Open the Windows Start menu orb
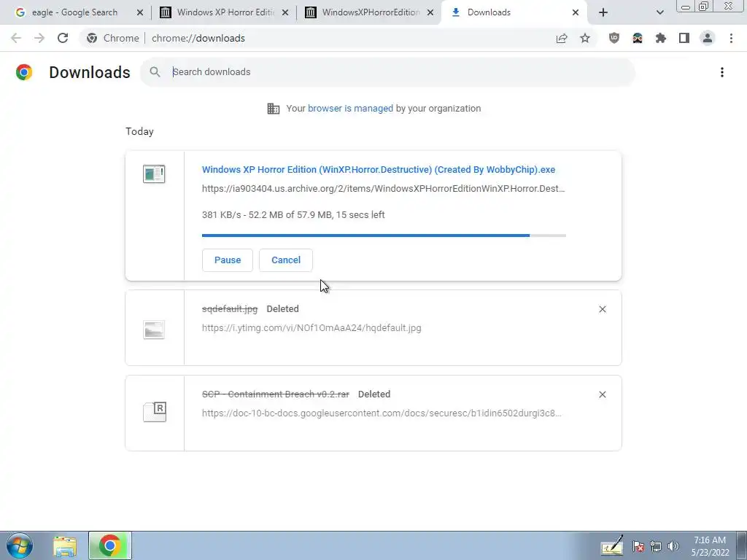The height and width of the screenshot is (560, 747). coord(20,545)
